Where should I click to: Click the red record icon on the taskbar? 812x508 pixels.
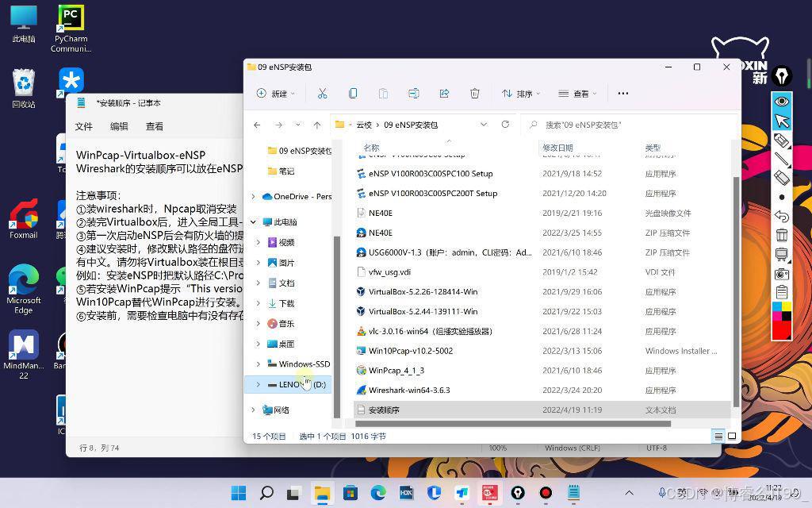[546, 492]
